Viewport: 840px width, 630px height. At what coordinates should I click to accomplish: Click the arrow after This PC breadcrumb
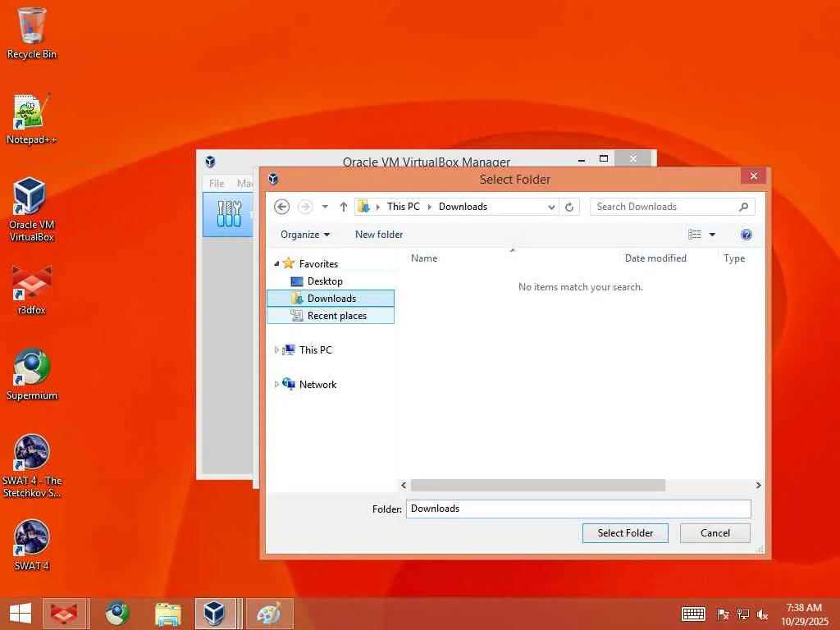(x=429, y=207)
